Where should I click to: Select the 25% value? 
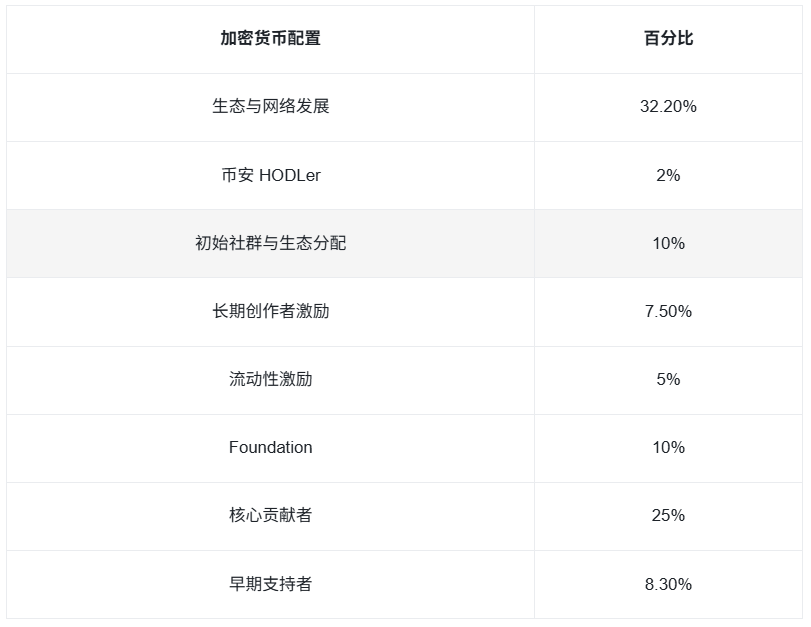pos(668,515)
